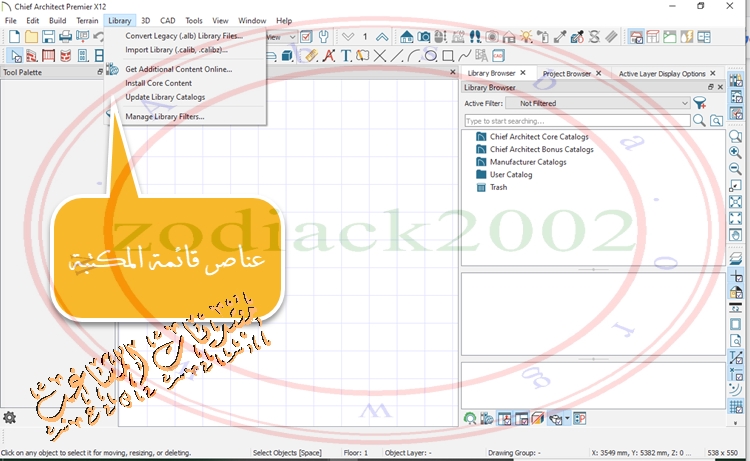The height and width of the screenshot is (461, 750).
Task: Select the footprints walkthrough tool
Action: pos(475,36)
